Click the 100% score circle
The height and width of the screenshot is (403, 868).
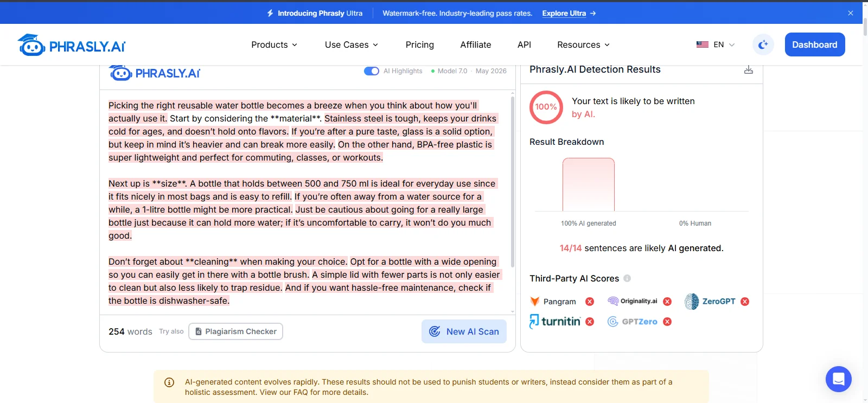coord(546,107)
